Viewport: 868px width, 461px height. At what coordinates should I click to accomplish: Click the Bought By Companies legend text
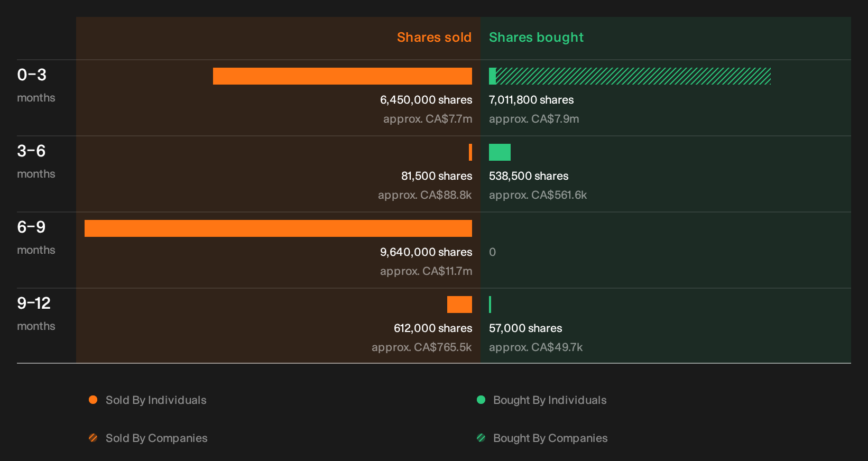pos(550,438)
